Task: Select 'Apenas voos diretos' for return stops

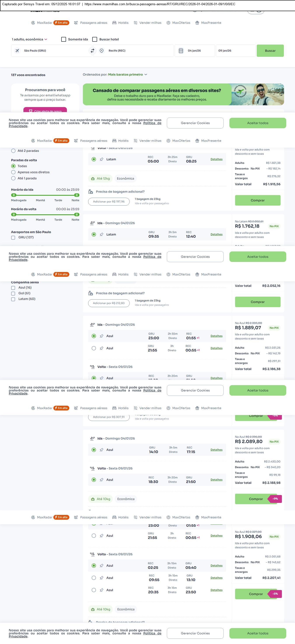Action: [14, 172]
